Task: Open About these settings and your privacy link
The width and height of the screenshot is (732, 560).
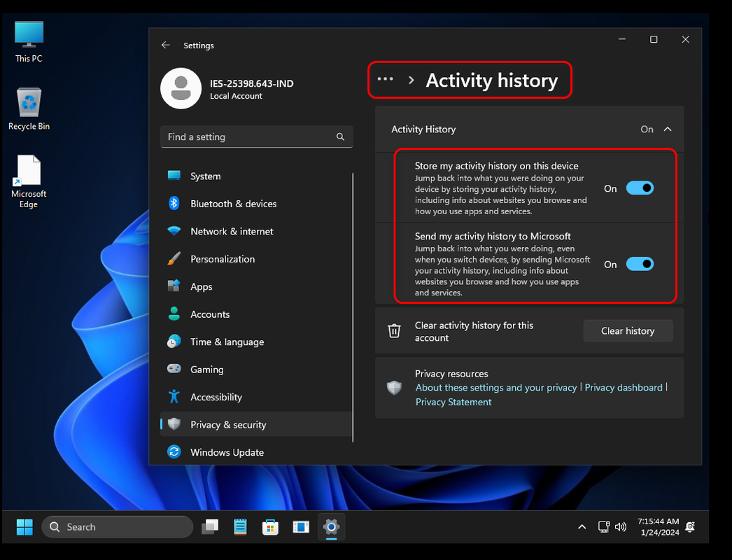Action: point(496,388)
